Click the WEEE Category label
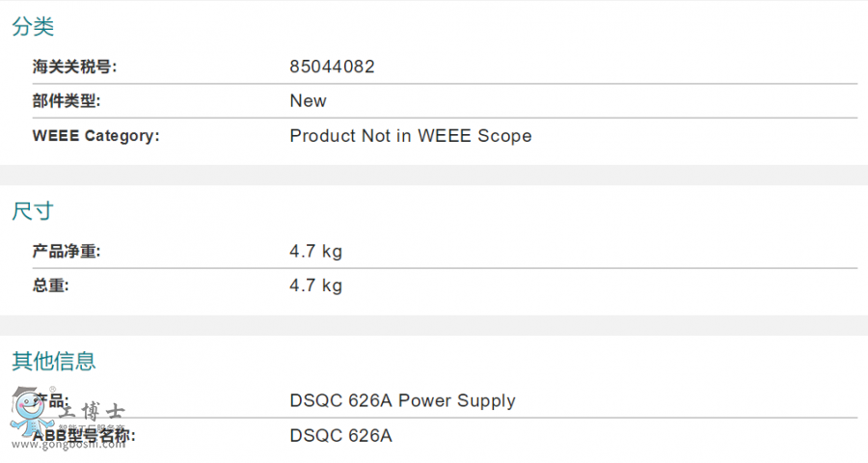Viewport: 868px width, 463px height. pyautogui.click(x=95, y=136)
